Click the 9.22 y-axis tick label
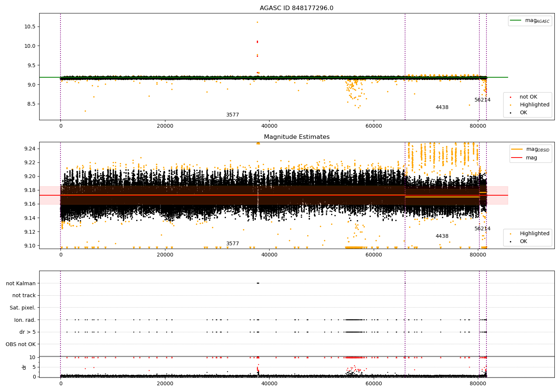 30,162
